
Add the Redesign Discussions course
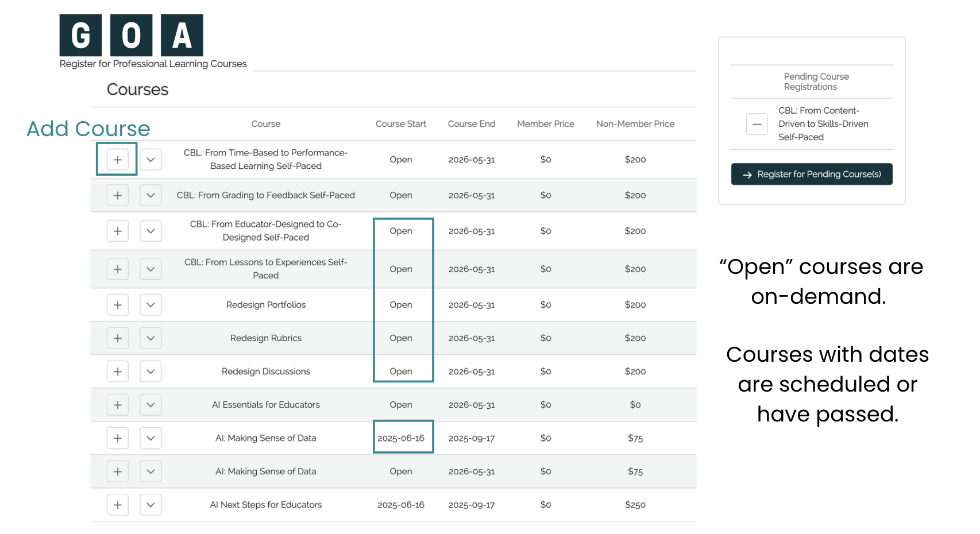[117, 372]
